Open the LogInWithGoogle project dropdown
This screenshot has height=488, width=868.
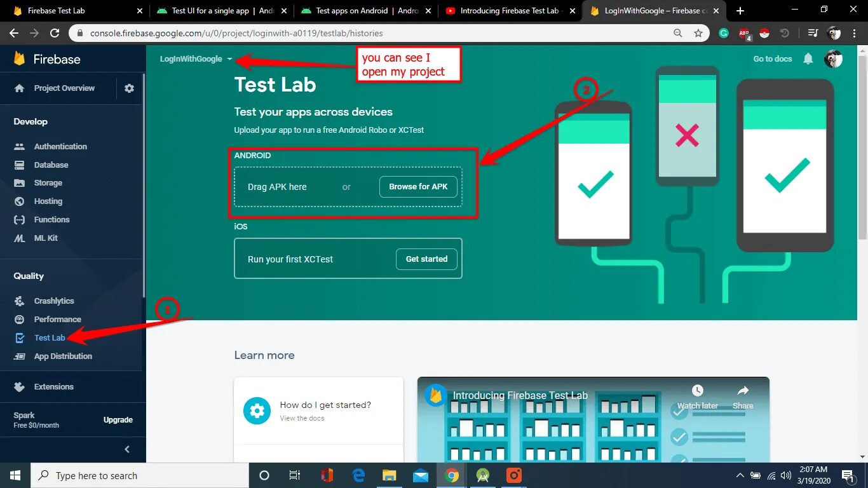click(196, 59)
